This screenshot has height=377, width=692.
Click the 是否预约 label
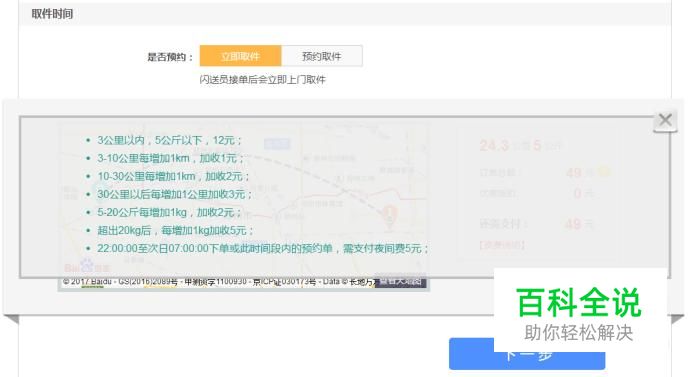coord(170,57)
